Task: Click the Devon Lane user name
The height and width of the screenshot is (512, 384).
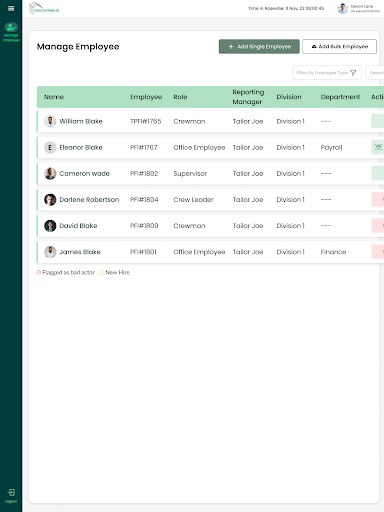Action: coord(362,6)
